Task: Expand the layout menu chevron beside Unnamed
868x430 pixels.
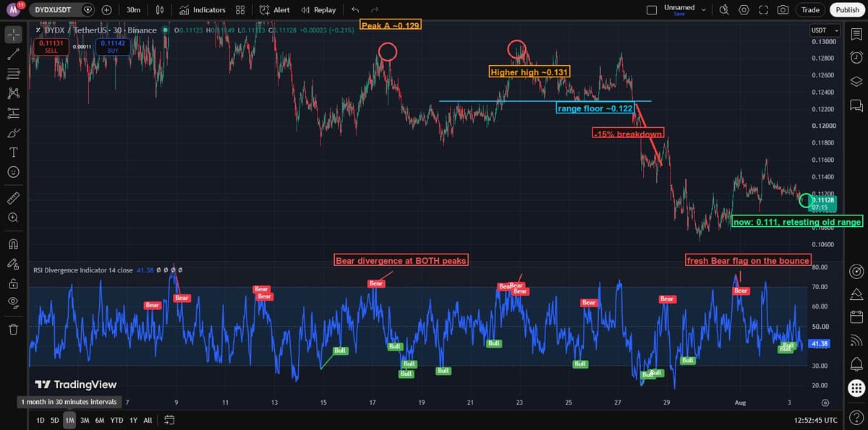Action: pos(703,10)
